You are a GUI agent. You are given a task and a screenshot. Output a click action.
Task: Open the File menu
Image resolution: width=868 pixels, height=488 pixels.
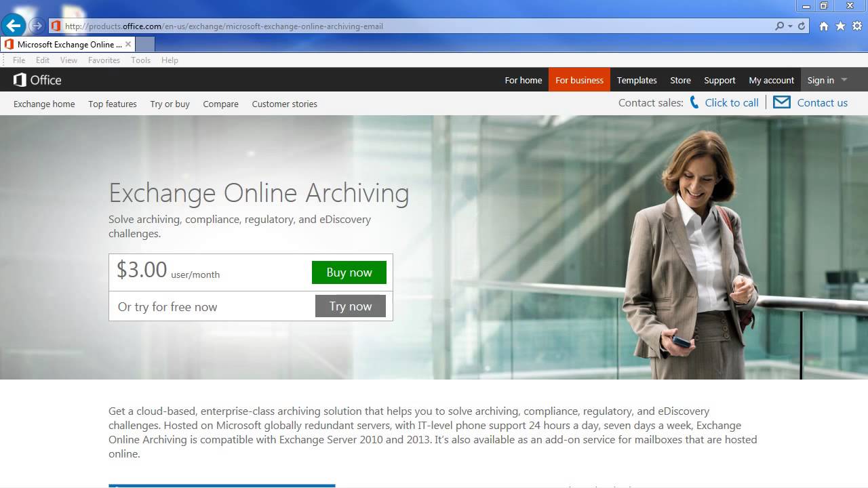click(19, 60)
